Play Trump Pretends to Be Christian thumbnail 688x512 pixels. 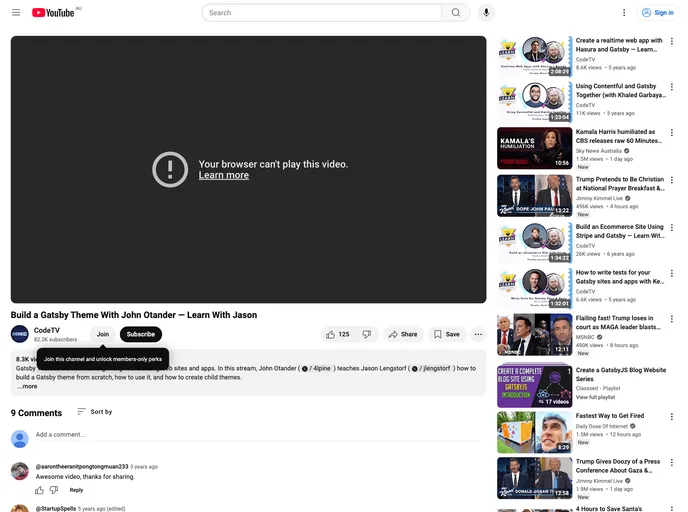pos(534,196)
